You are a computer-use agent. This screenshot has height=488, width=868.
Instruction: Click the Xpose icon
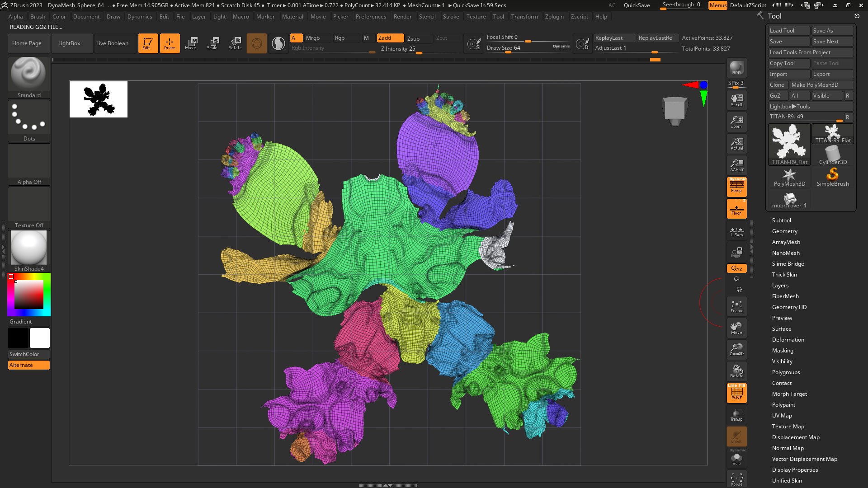(x=736, y=479)
